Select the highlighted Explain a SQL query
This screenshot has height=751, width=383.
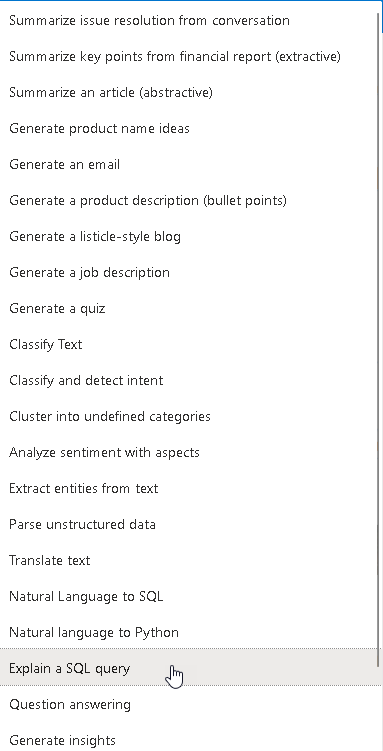click(189, 668)
